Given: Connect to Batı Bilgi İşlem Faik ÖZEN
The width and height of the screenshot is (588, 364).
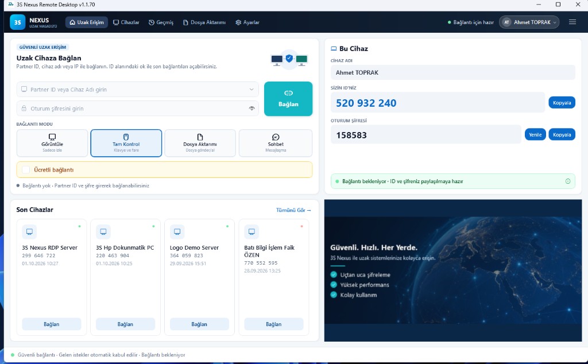Looking at the screenshot, I should coord(273,324).
